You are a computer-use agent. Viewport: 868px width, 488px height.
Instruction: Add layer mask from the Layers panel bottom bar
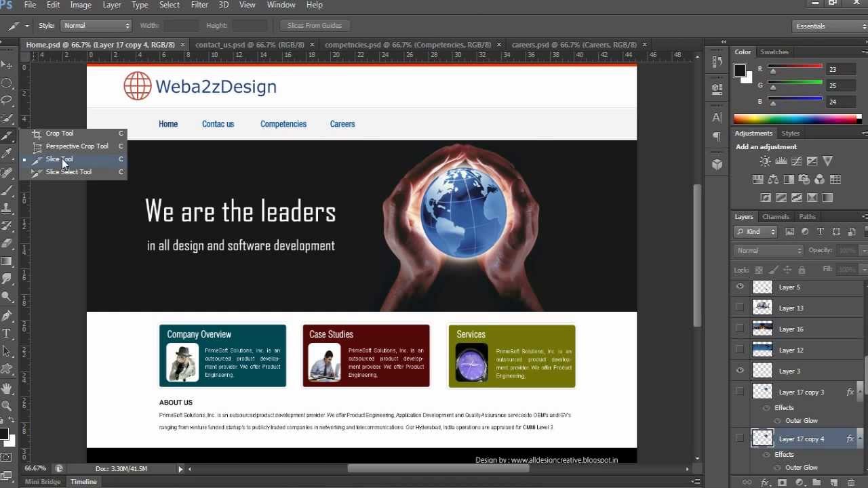coord(782,483)
